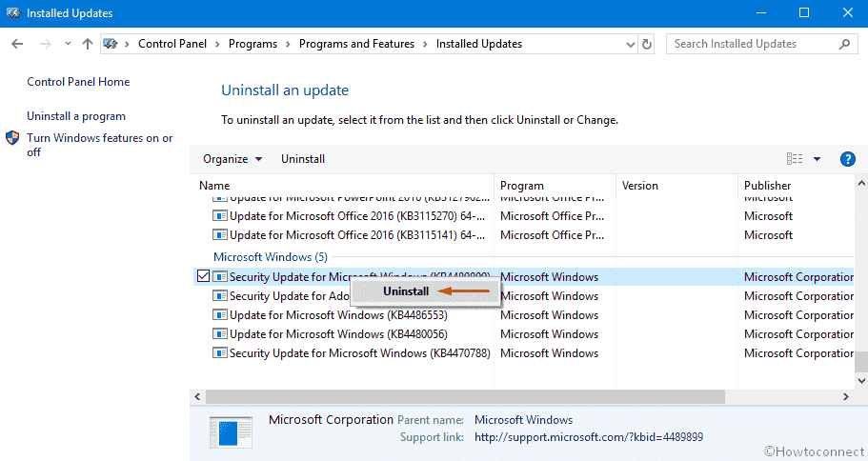Select Update for Microsoft Office 2016 (KB3115141)
Viewport: 868px width, 461px height.
point(357,235)
